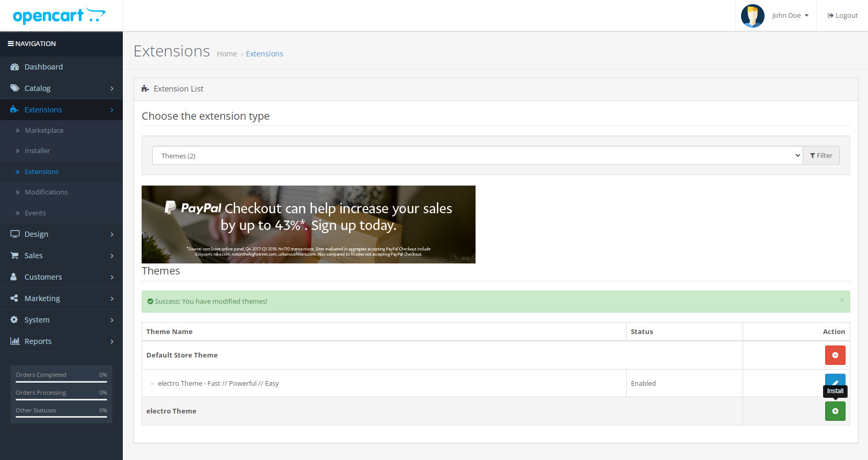This screenshot has height=460, width=868.
Task: Click the bold electro Theme row label
Action: pyautogui.click(x=171, y=411)
